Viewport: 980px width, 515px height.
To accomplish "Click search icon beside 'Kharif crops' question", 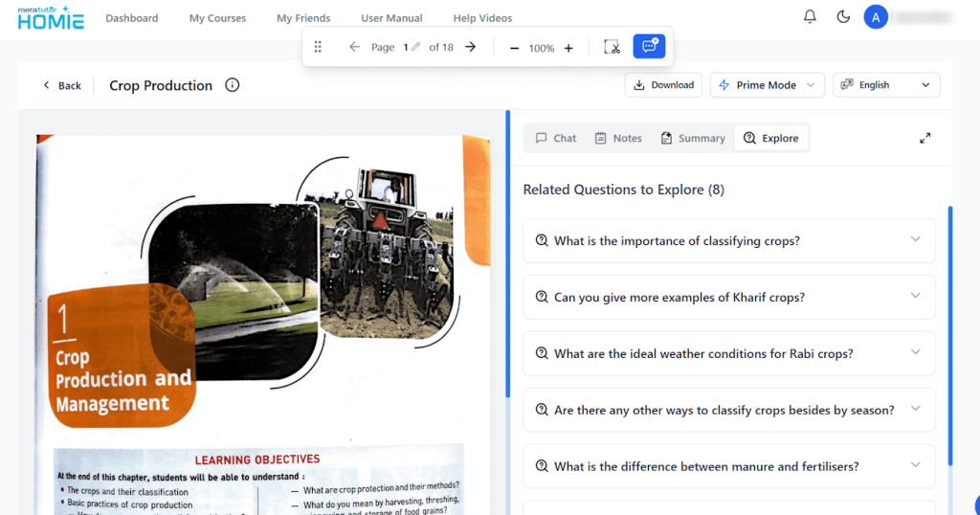I will (x=542, y=297).
